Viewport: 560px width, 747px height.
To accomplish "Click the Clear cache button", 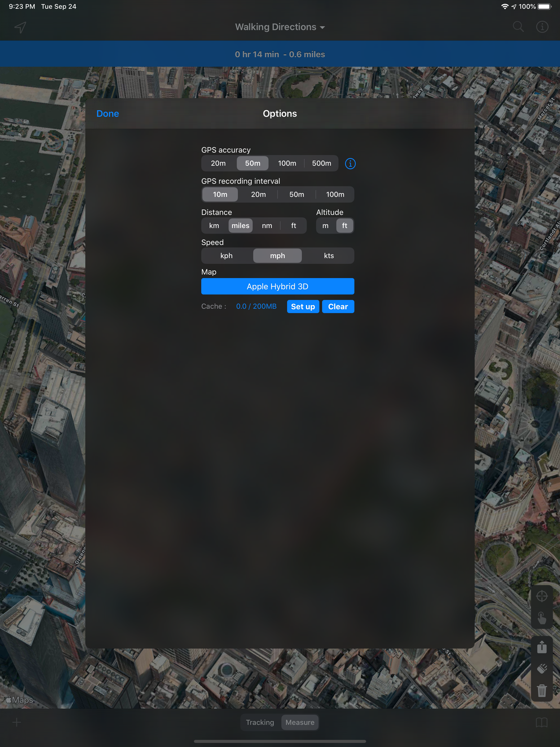I will click(338, 307).
